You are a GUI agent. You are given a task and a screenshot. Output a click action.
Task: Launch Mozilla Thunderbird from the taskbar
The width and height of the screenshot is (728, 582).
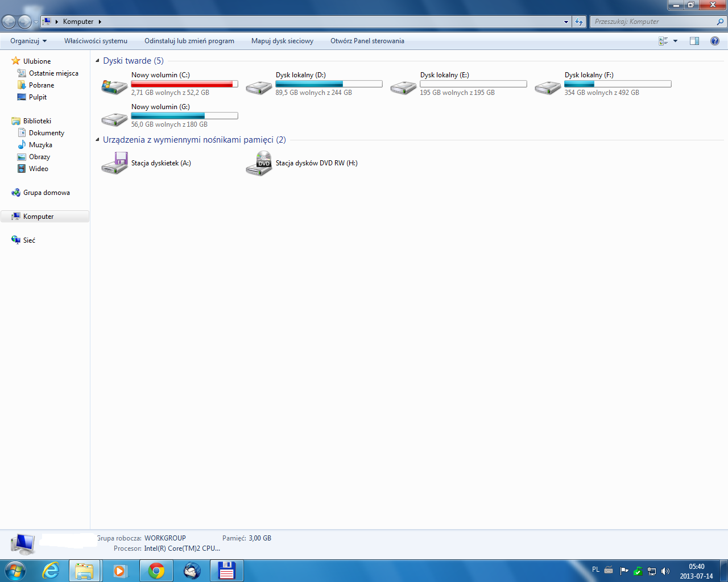click(192, 570)
